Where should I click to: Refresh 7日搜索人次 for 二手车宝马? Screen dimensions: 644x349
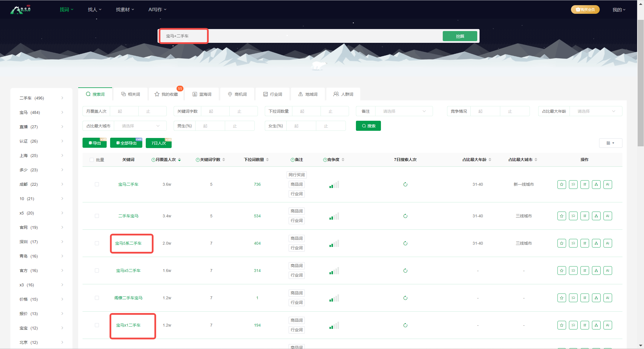[405, 216]
